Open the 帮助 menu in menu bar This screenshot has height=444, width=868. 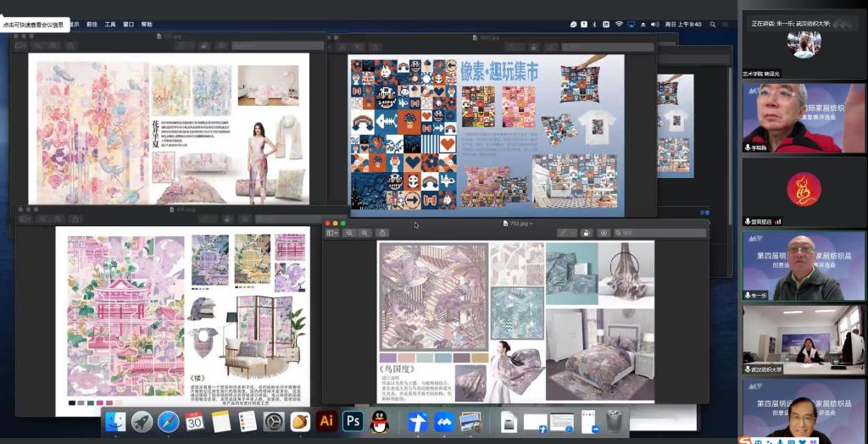(147, 25)
